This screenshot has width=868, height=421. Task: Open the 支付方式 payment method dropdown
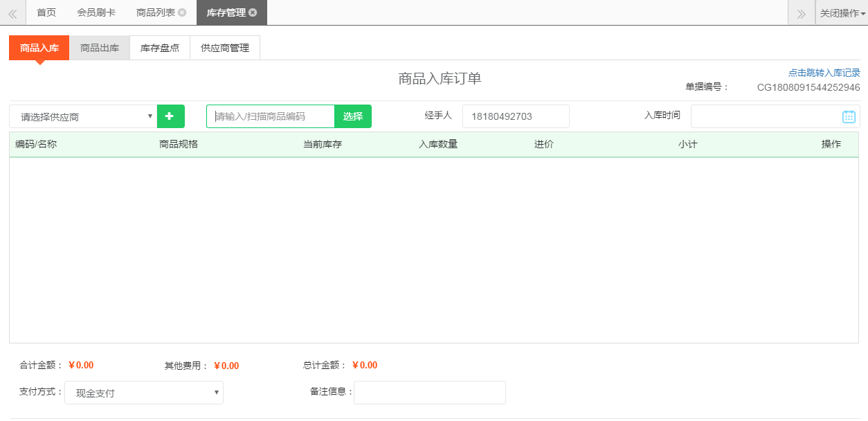click(144, 393)
